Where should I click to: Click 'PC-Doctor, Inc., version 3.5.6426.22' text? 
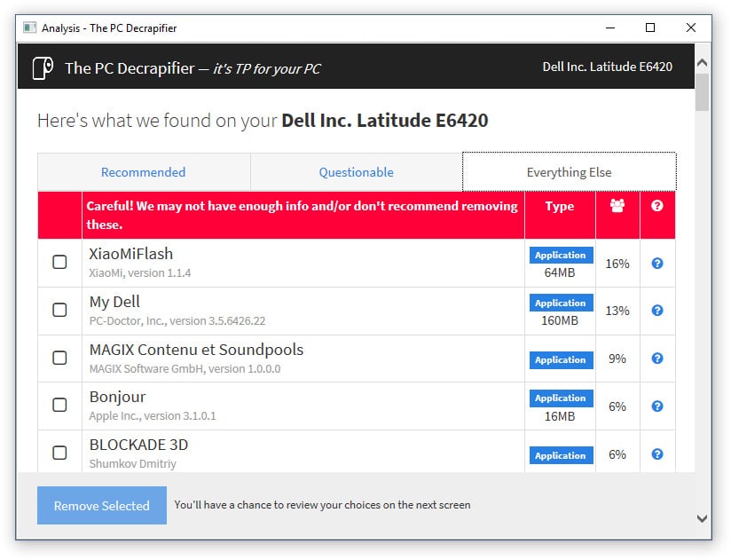tap(177, 320)
